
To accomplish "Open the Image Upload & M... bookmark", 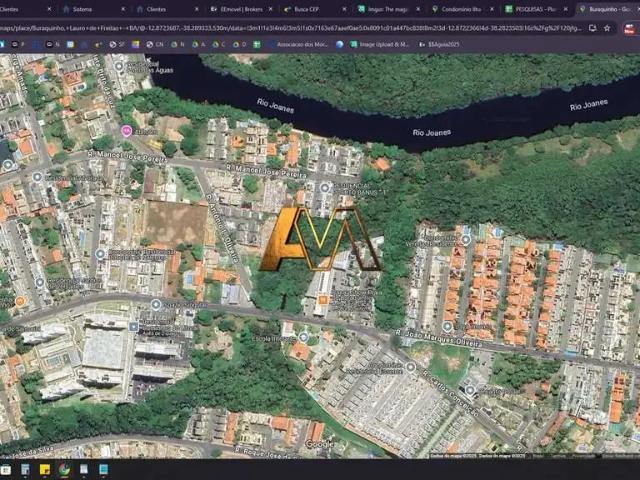I will pos(380,44).
